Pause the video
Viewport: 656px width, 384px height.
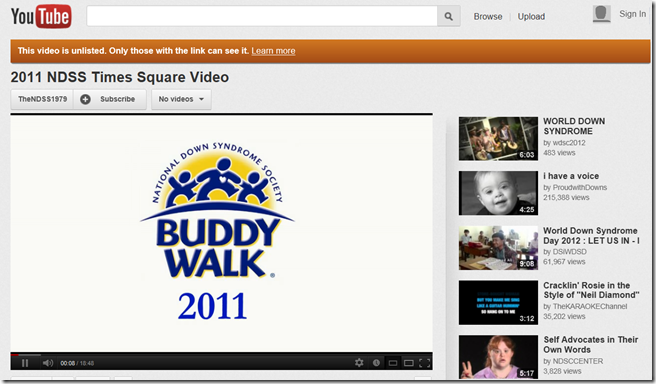click(25, 363)
